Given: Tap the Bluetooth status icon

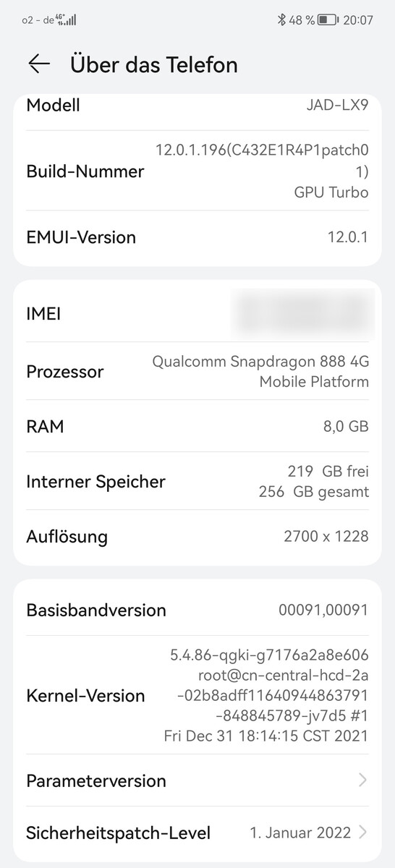Looking at the screenshot, I should pos(282,20).
